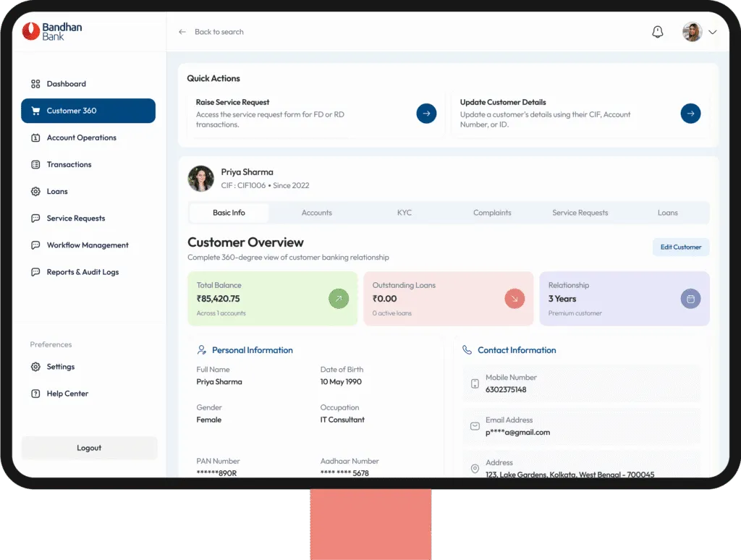
Task: Click the Raise Service Request arrow icon
Action: (x=426, y=114)
